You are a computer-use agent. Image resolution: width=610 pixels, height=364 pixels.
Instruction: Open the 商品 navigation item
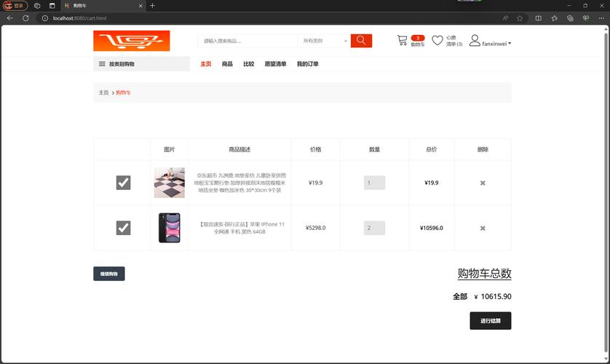pyautogui.click(x=227, y=64)
